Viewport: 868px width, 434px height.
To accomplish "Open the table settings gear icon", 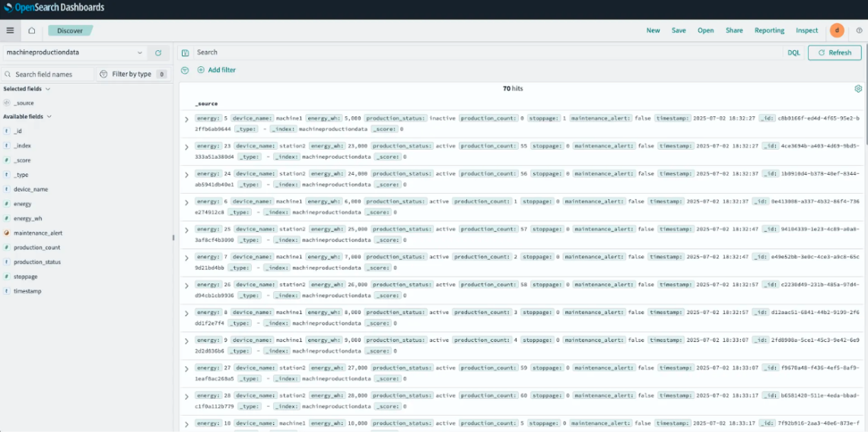I will (x=858, y=88).
